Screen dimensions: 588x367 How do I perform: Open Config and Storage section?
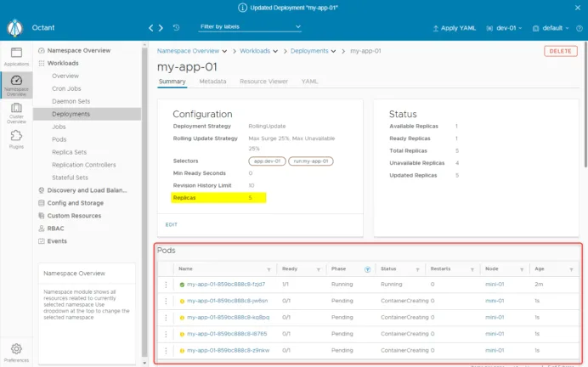coord(76,203)
